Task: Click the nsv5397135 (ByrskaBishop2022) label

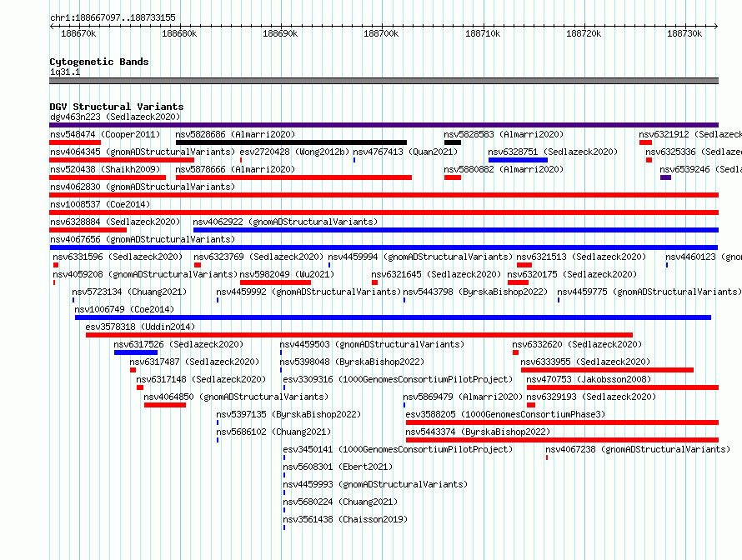Action: [x=288, y=414]
